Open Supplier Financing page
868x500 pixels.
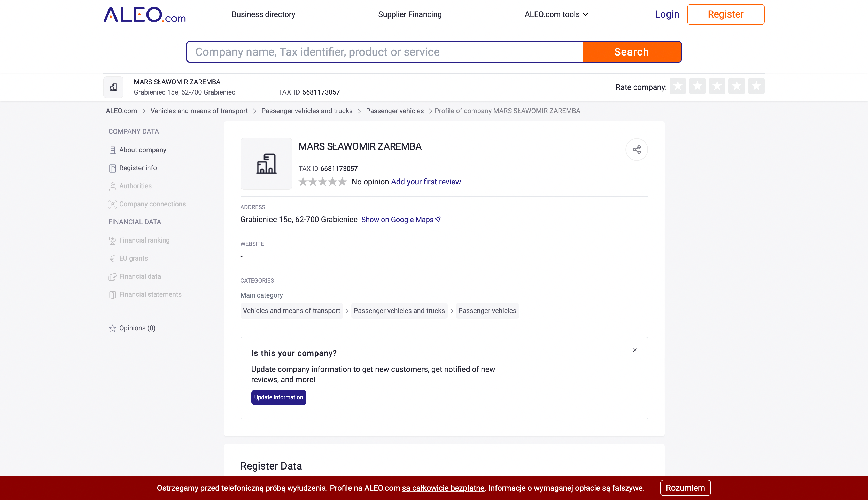[x=410, y=14]
